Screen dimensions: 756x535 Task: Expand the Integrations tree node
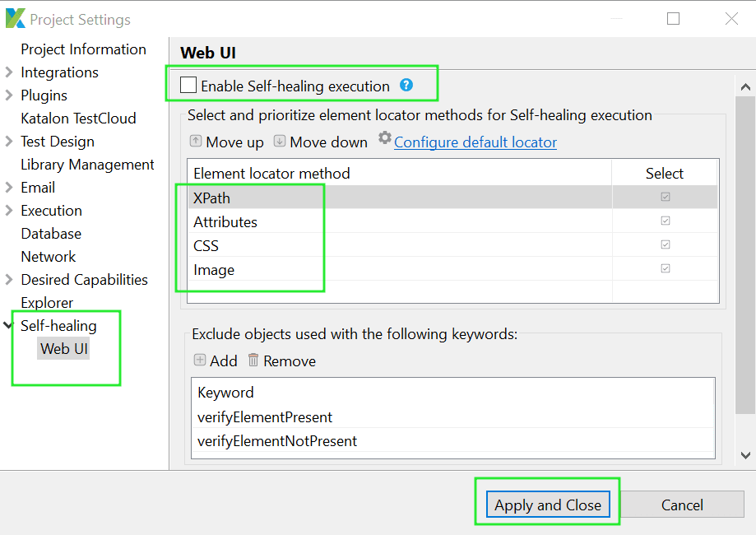click(9, 72)
